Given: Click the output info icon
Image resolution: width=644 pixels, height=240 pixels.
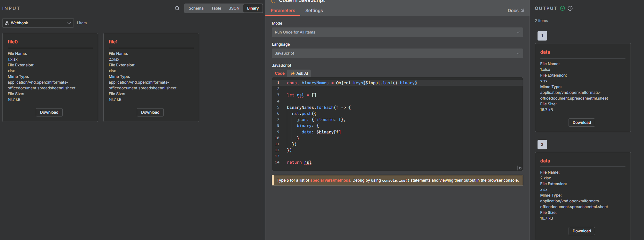Looking at the screenshot, I should (x=570, y=8).
